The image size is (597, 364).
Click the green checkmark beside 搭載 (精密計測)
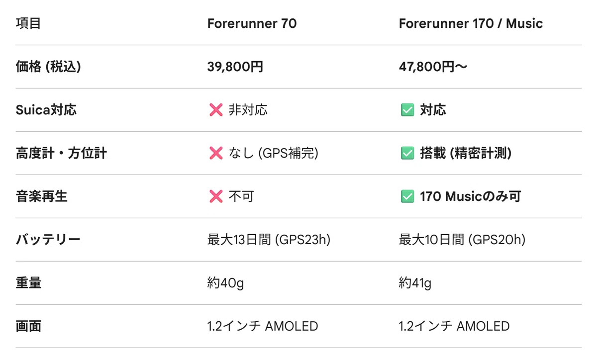point(407,153)
